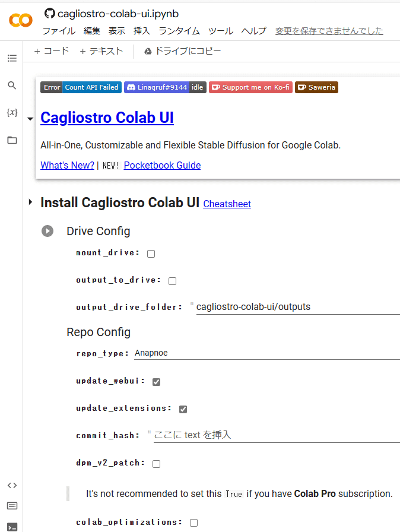Open the ランタイム menu
This screenshot has height=532, width=400.
tap(179, 31)
